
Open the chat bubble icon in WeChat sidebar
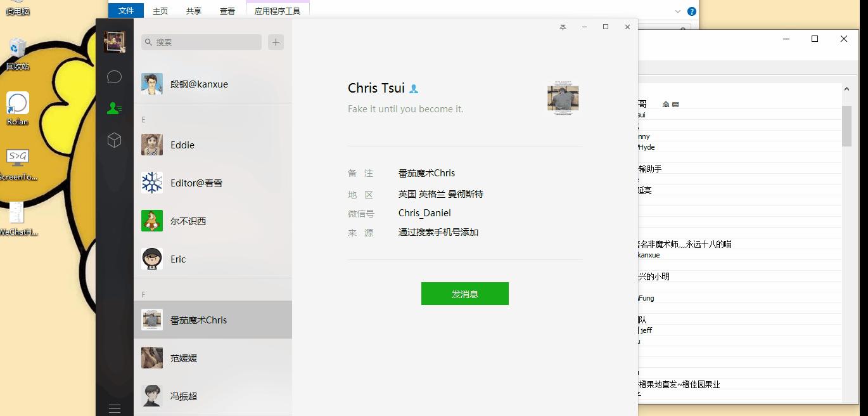tap(115, 77)
